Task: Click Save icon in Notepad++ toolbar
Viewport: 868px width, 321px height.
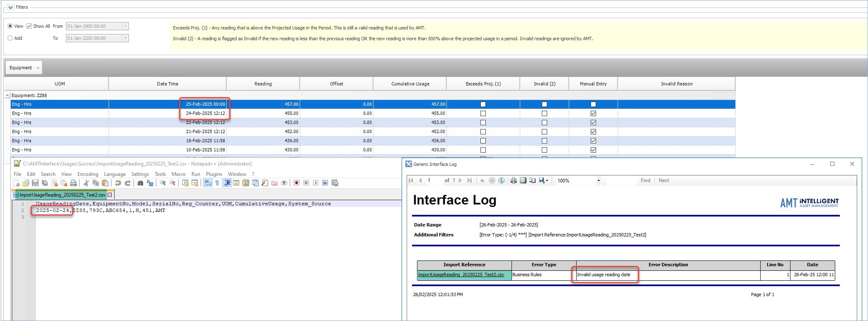Action: (35, 183)
